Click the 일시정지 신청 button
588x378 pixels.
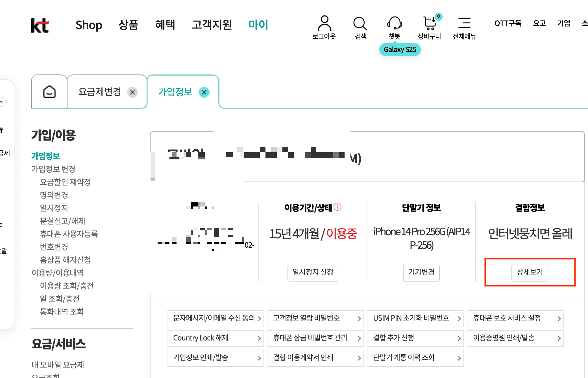click(x=313, y=272)
